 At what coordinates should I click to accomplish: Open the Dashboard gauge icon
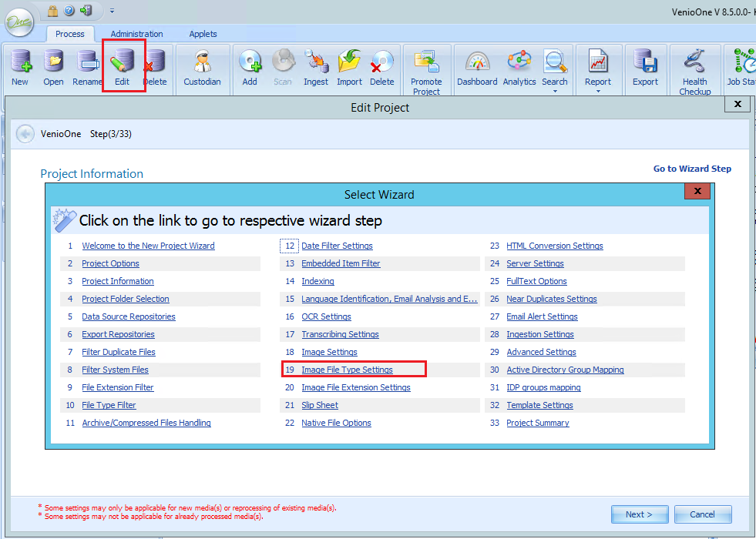(477, 61)
